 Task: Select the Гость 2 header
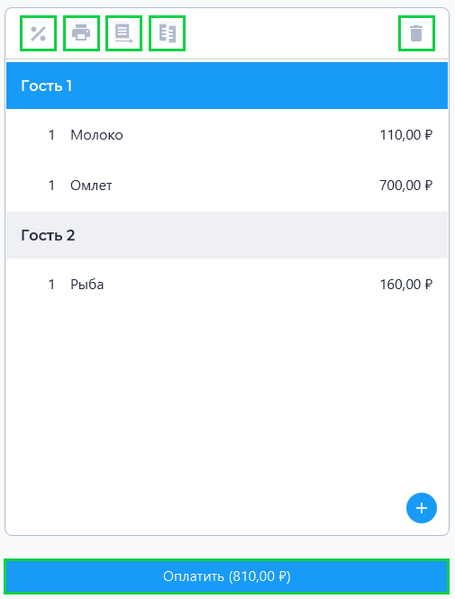coord(227,235)
